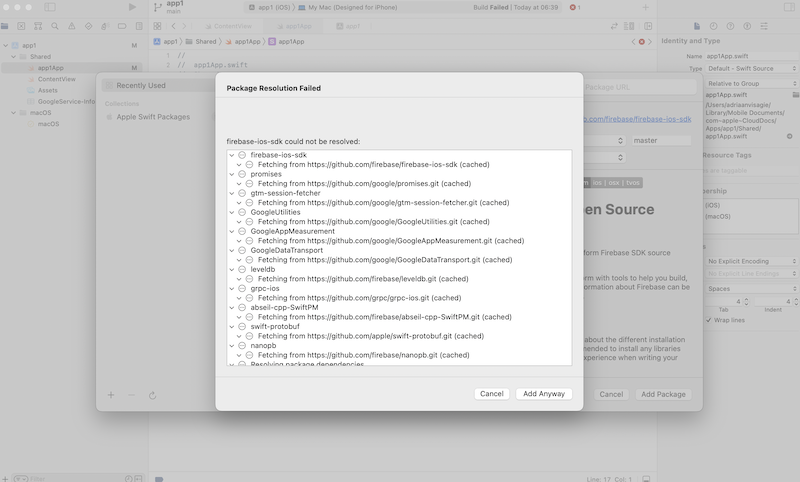Click the plus icon to add collection

point(111,395)
